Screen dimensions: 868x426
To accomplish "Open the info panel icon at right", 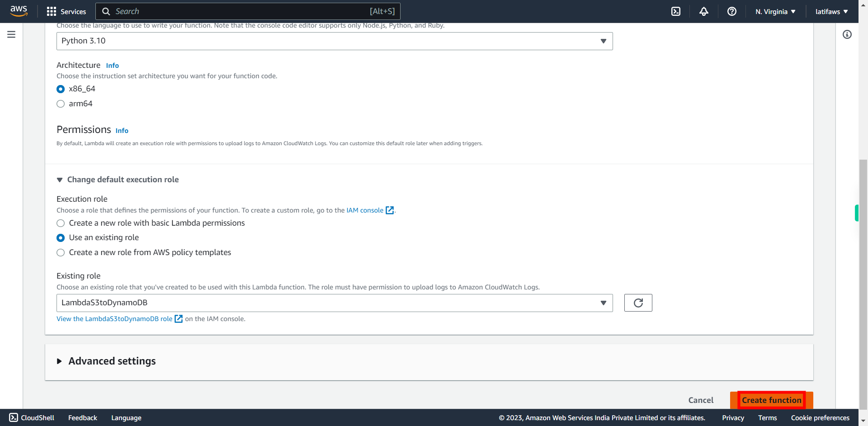I will pos(847,34).
